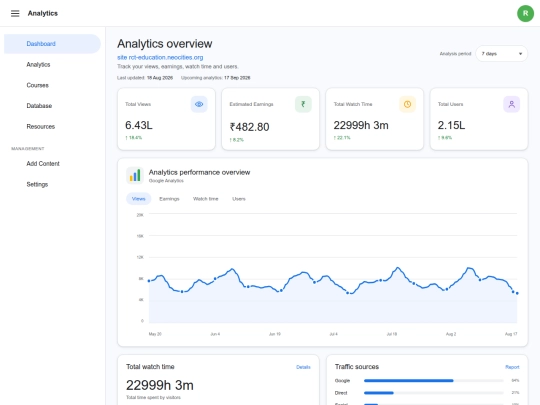Click the 22999h 3m value on Total Watch Time card
Viewport: 540px width, 405px height.
click(361, 125)
